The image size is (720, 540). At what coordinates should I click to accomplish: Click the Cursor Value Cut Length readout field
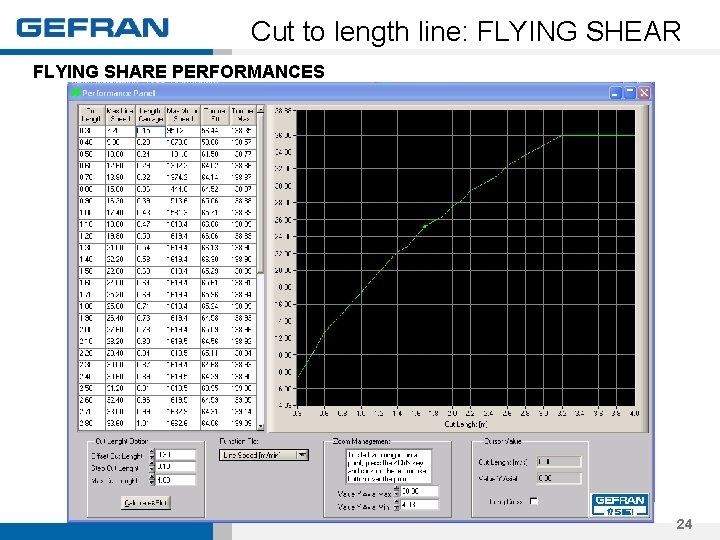(559, 461)
